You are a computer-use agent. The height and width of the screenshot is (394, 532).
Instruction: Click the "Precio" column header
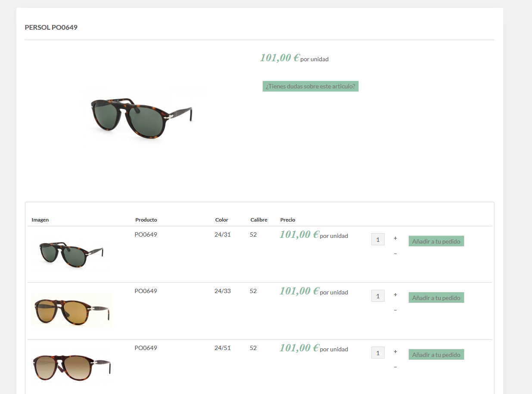click(288, 220)
